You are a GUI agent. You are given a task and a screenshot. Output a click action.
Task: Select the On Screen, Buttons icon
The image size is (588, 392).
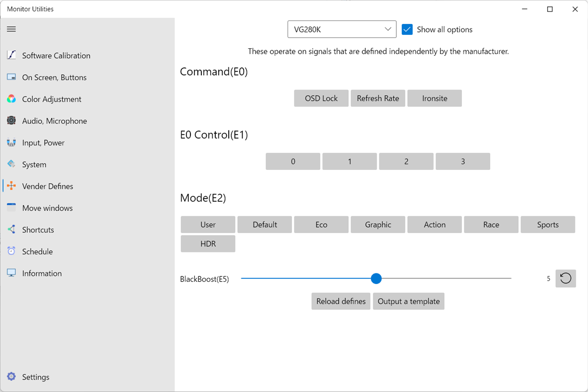click(x=11, y=77)
